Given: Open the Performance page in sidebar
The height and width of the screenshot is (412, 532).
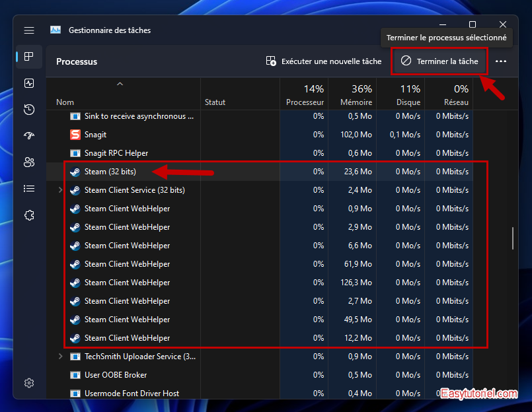Looking at the screenshot, I should [x=29, y=83].
